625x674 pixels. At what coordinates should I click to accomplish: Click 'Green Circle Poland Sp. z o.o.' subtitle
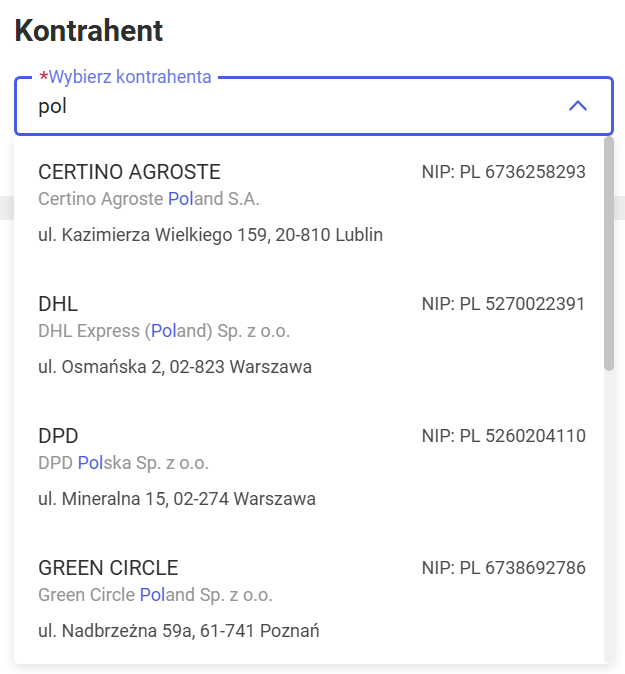155,595
